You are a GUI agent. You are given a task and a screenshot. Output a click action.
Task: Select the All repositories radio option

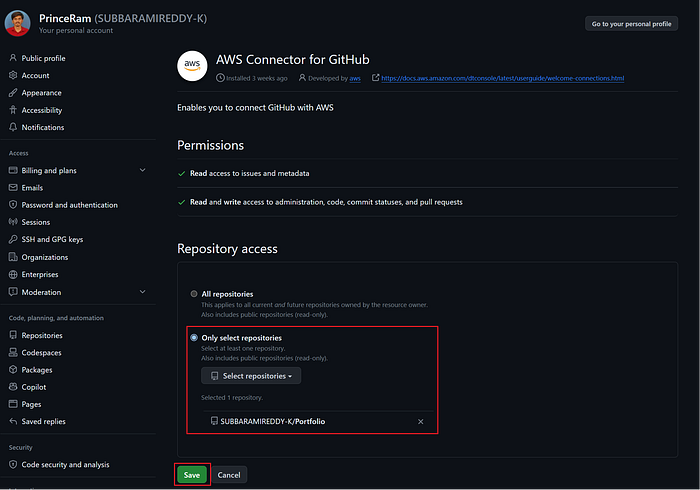[194, 294]
